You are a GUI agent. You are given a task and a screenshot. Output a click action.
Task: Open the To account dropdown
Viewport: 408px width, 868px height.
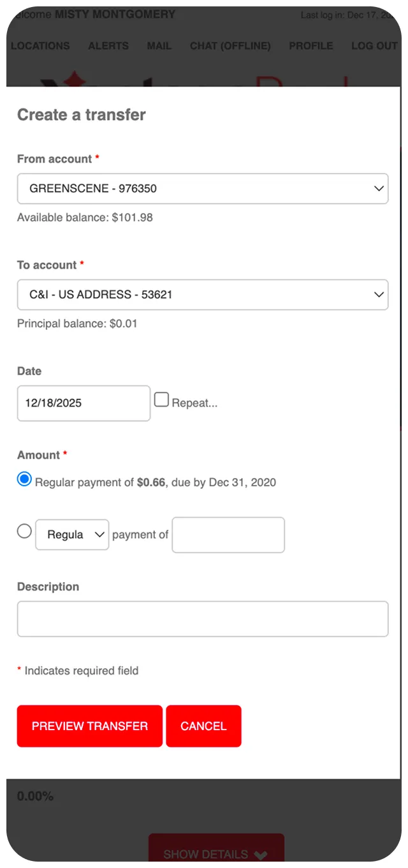pyautogui.click(x=202, y=295)
